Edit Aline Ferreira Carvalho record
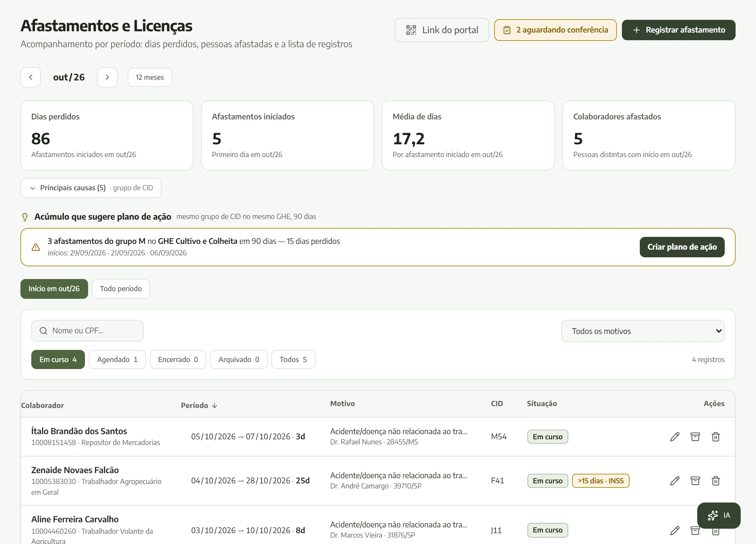 (675, 530)
